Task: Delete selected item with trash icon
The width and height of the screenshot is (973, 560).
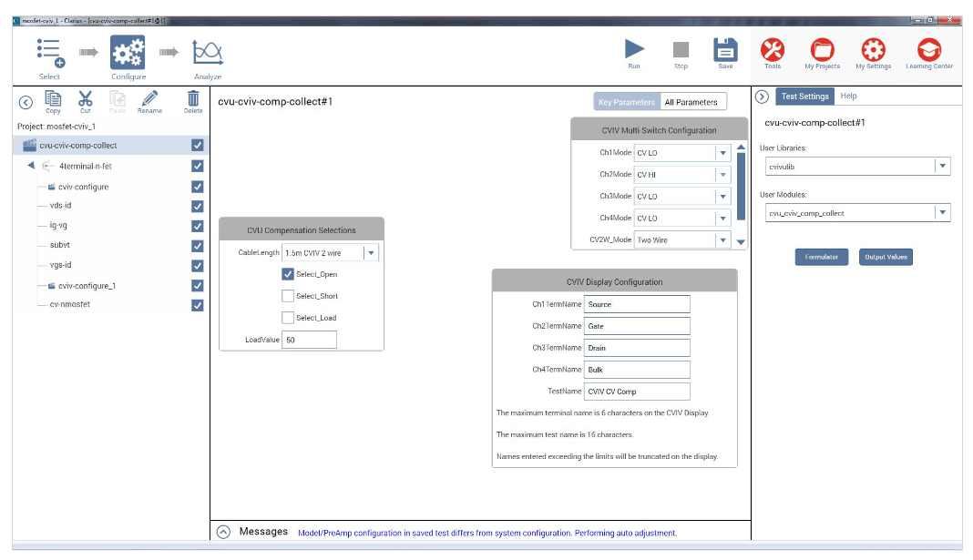Action: 193,99
